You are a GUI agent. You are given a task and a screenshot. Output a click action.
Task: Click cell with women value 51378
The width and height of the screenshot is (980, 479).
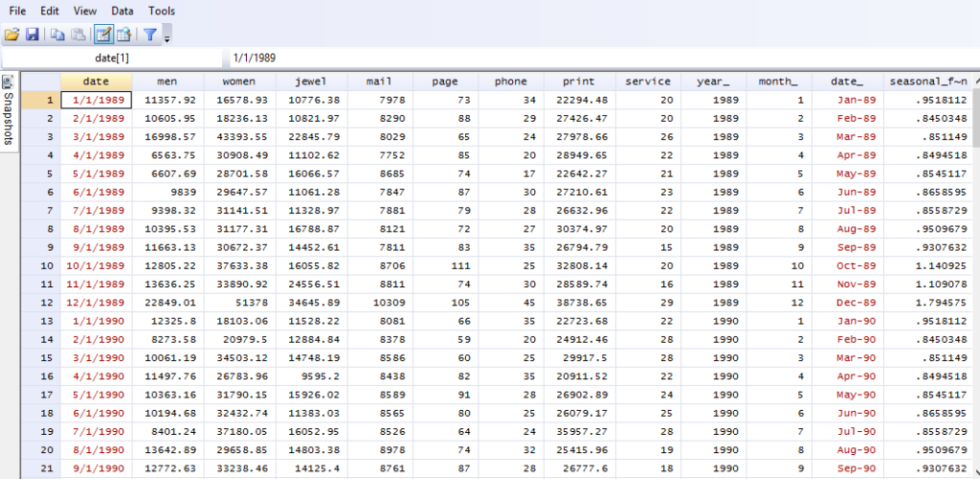click(x=239, y=303)
